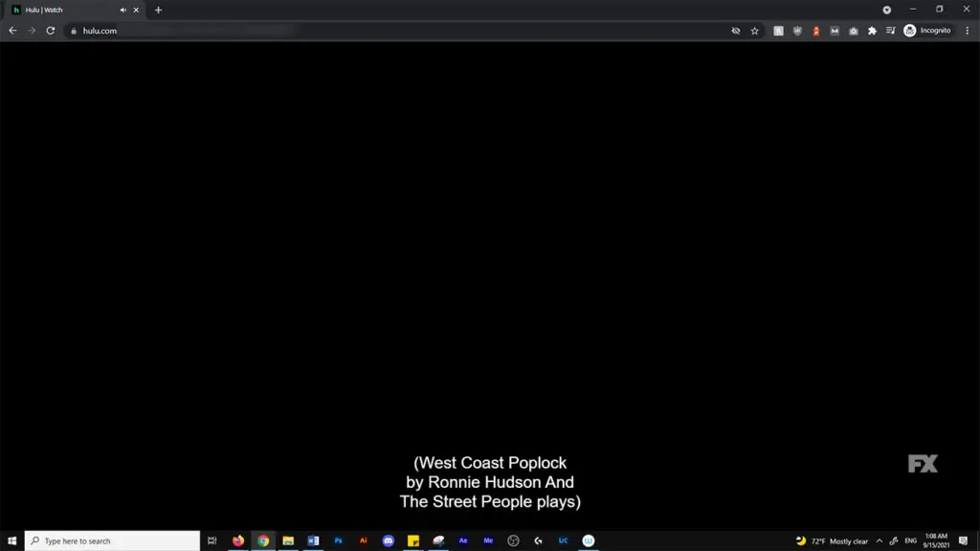Open Discord from the taskbar
980x551 pixels.
click(x=389, y=541)
